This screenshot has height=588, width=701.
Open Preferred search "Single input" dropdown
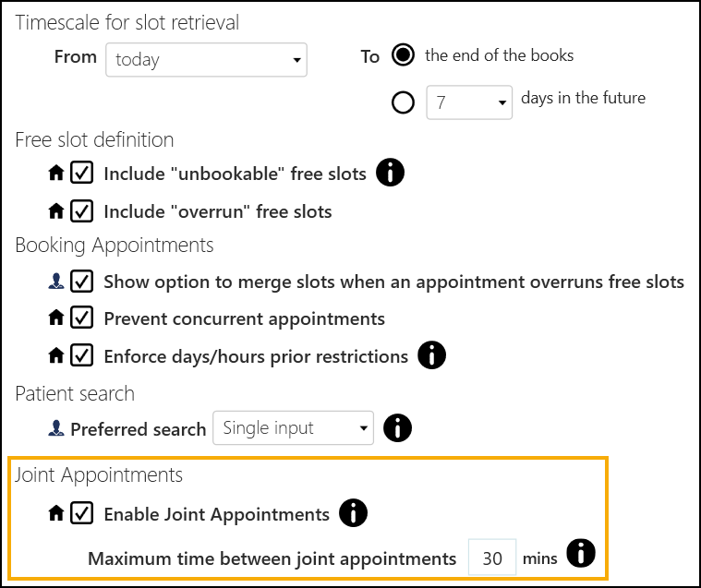pyautogui.click(x=292, y=428)
